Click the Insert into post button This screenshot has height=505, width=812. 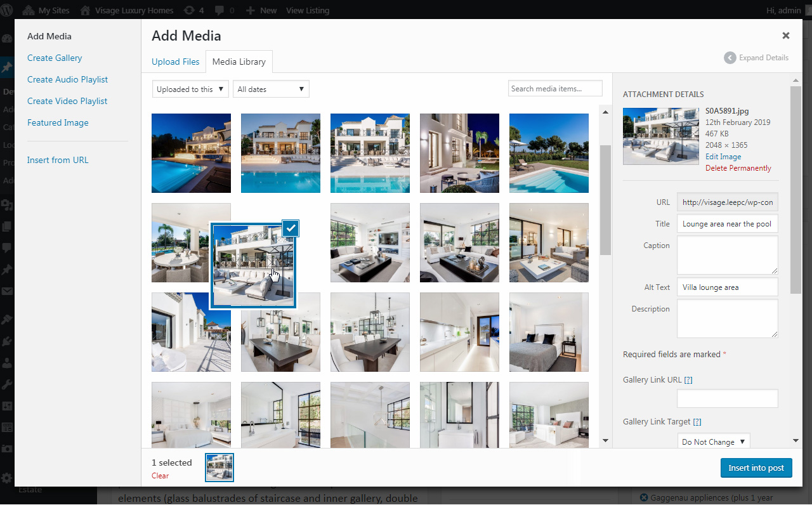click(x=756, y=468)
